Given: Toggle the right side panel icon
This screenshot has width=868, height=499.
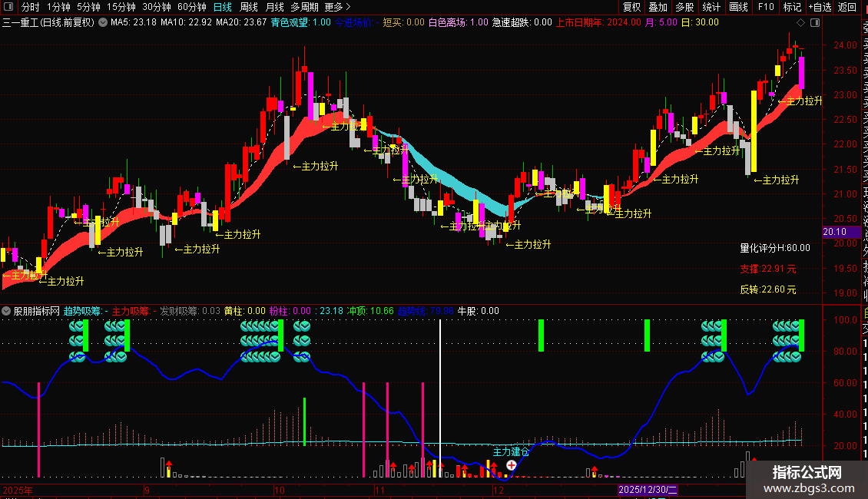Looking at the screenshot, I should (x=815, y=23).
